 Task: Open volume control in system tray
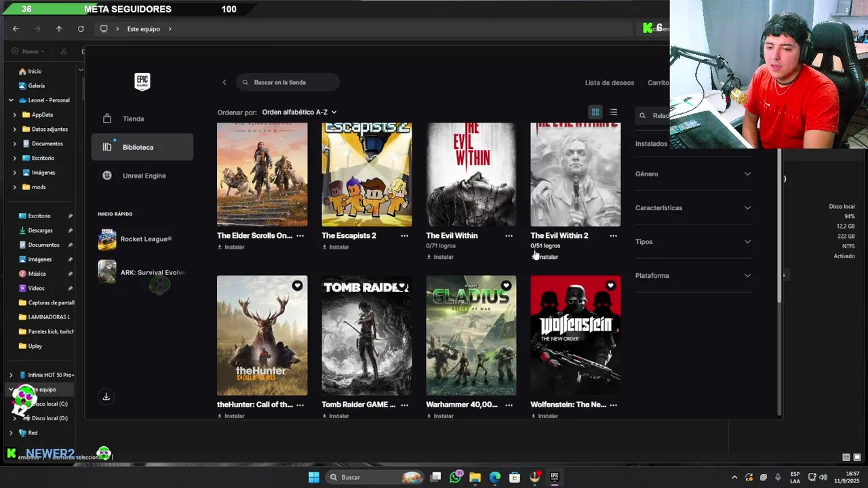click(823, 477)
